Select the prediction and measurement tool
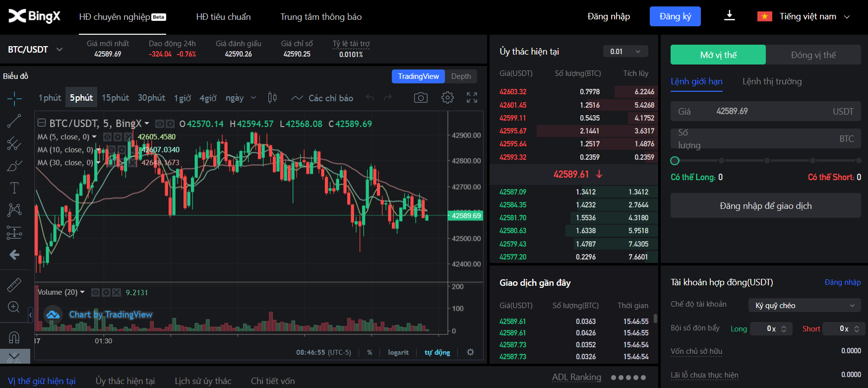The height and width of the screenshot is (388, 868). (x=14, y=232)
